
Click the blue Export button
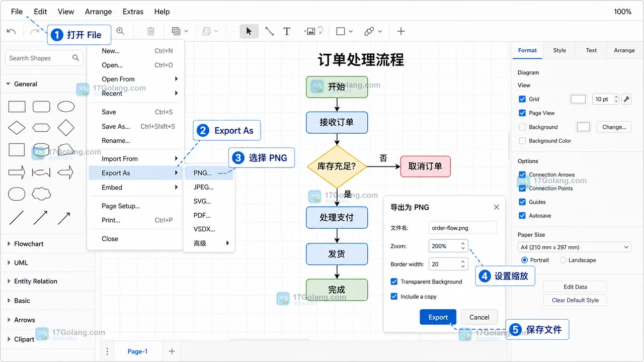438,317
